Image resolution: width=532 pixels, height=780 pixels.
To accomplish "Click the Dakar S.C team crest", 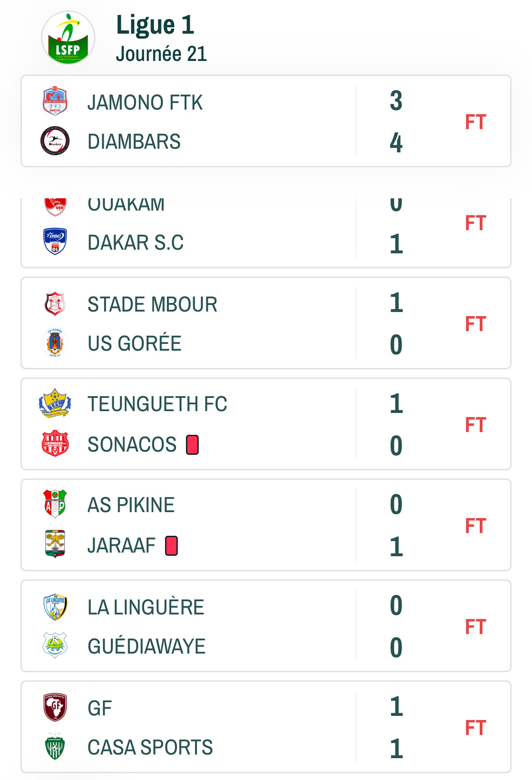I will [55, 242].
